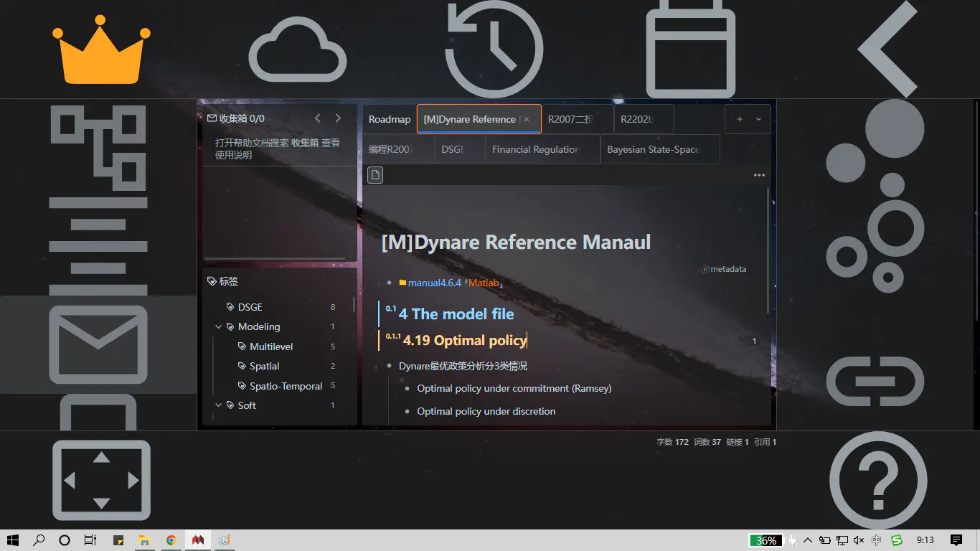Collapse the Soft tag tree node
The image size is (980, 551).
click(x=219, y=406)
